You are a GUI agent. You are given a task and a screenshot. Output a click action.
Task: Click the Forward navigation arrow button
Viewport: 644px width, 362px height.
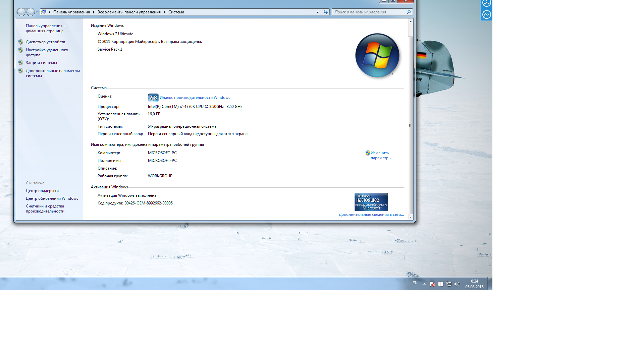31,12
